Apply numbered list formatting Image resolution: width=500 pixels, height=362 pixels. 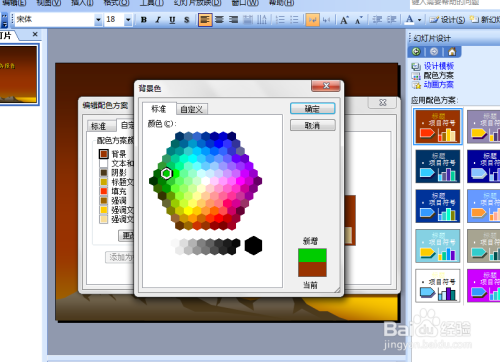(280, 20)
